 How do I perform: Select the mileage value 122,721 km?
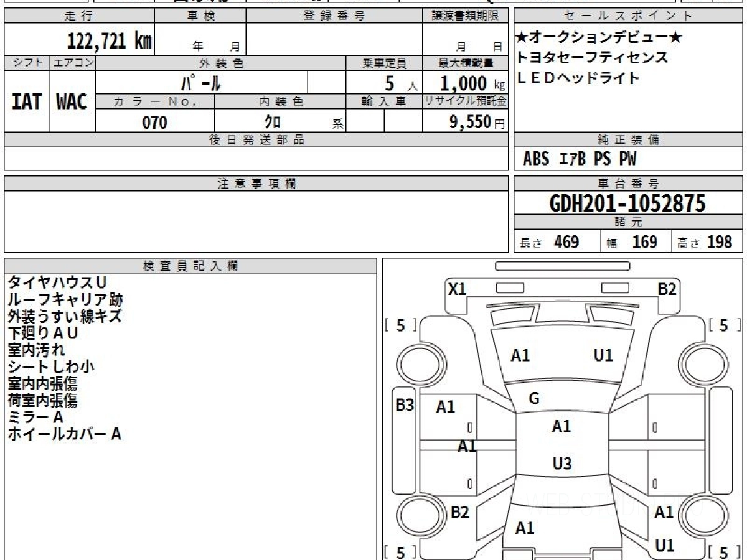tap(109, 41)
